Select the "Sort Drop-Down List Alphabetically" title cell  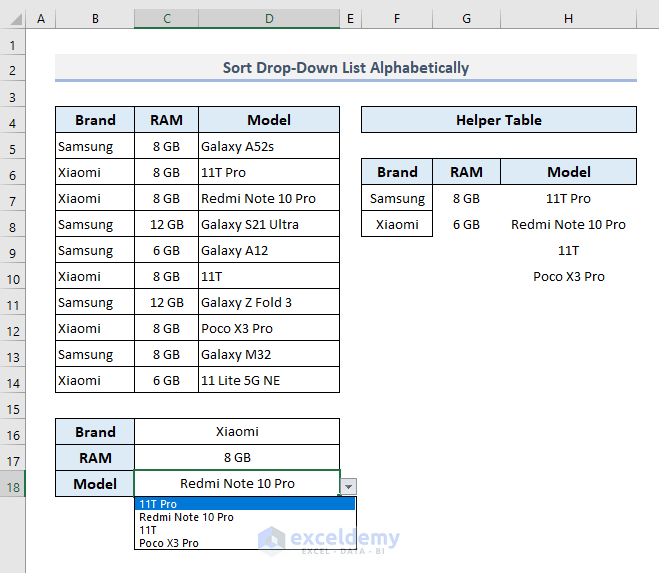click(x=345, y=68)
